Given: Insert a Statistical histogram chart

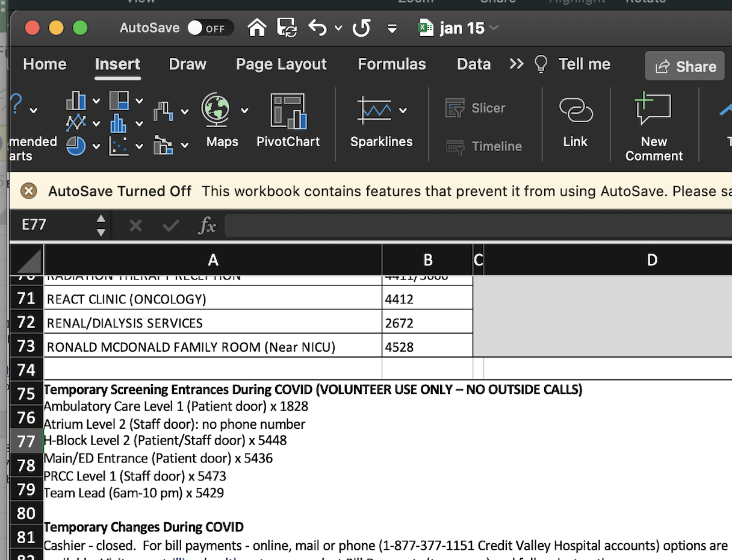Looking at the screenshot, I should tap(119, 123).
